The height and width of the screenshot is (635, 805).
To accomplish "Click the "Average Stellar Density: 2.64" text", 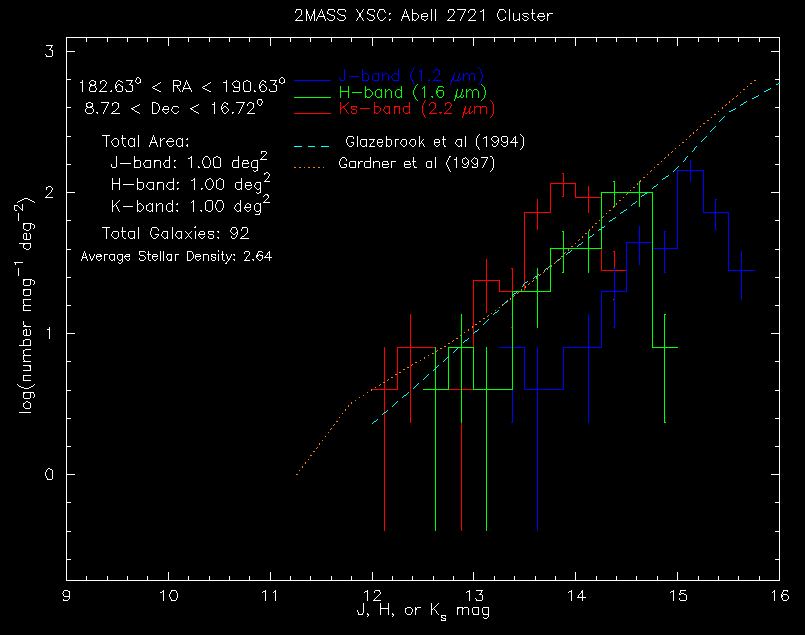I will (x=176, y=256).
